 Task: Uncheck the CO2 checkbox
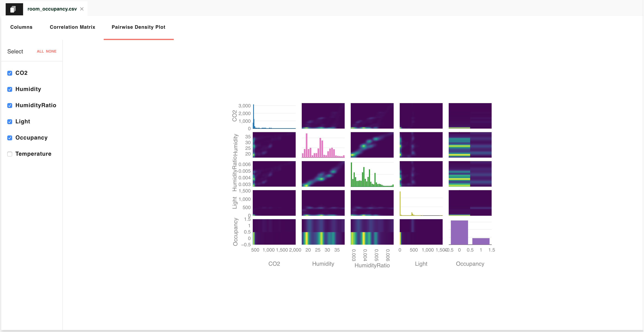pyautogui.click(x=10, y=73)
